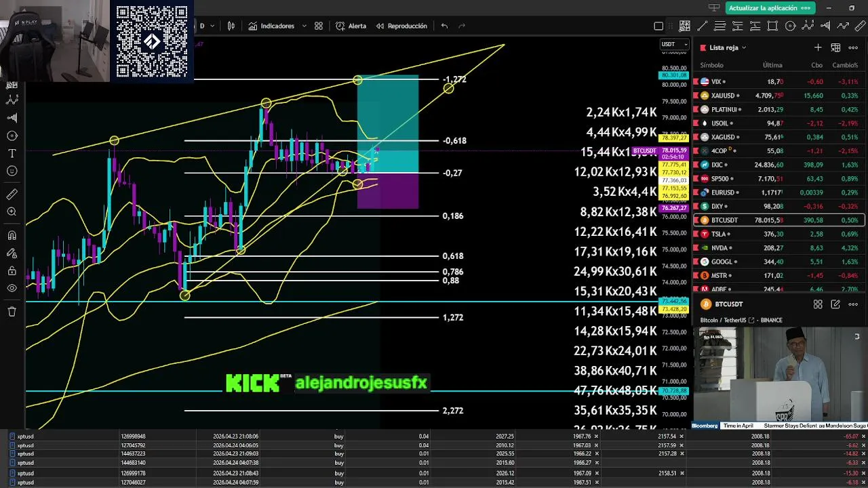This screenshot has width=868, height=488.
Task: Select the top toolbar horizontal lines tool
Action: tap(720, 26)
